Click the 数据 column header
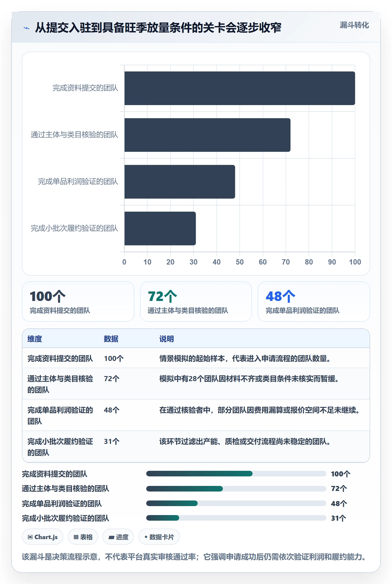The height and width of the screenshot is (584, 392). 111,339
